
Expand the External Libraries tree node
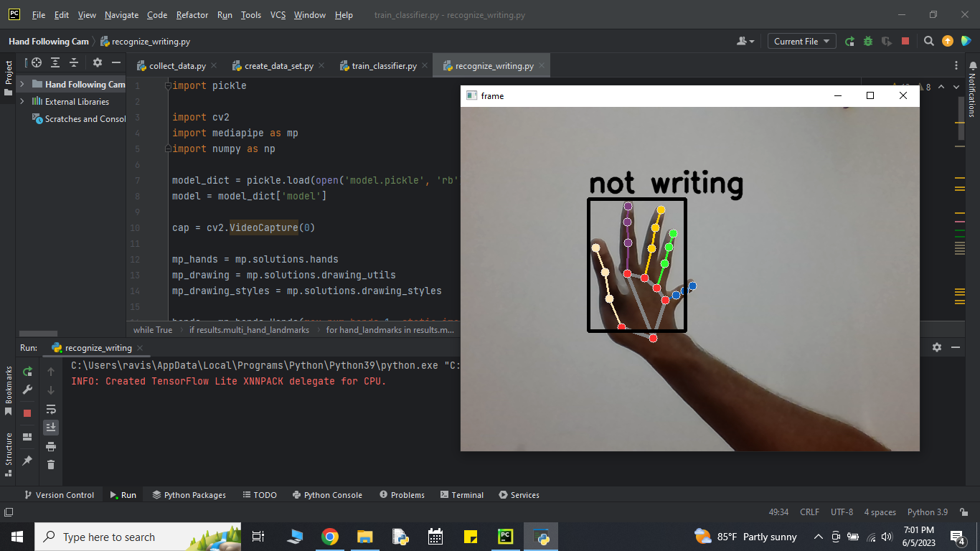tap(22, 101)
